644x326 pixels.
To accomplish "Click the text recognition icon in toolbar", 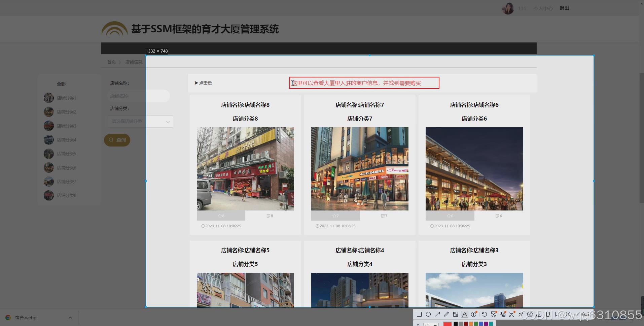I will 512,314.
